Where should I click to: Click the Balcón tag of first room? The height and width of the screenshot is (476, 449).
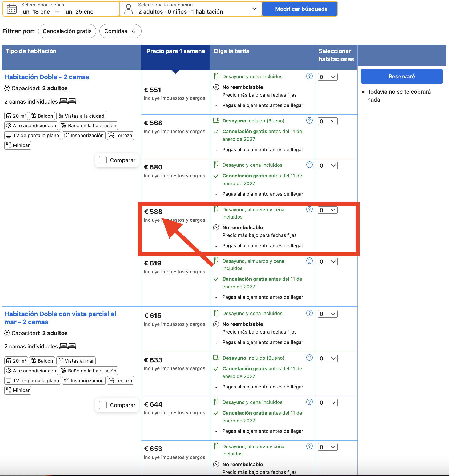click(x=42, y=116)
